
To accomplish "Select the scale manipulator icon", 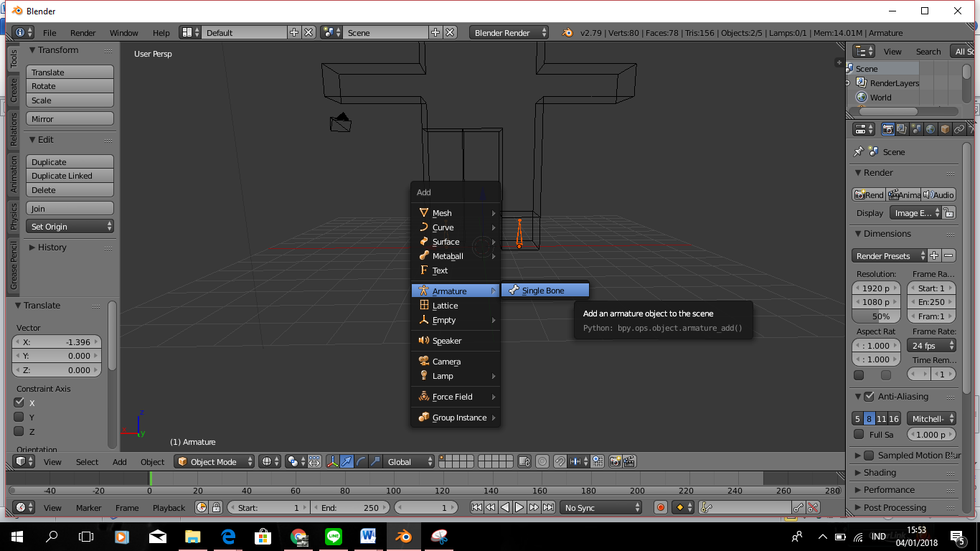I will [375, 462].
